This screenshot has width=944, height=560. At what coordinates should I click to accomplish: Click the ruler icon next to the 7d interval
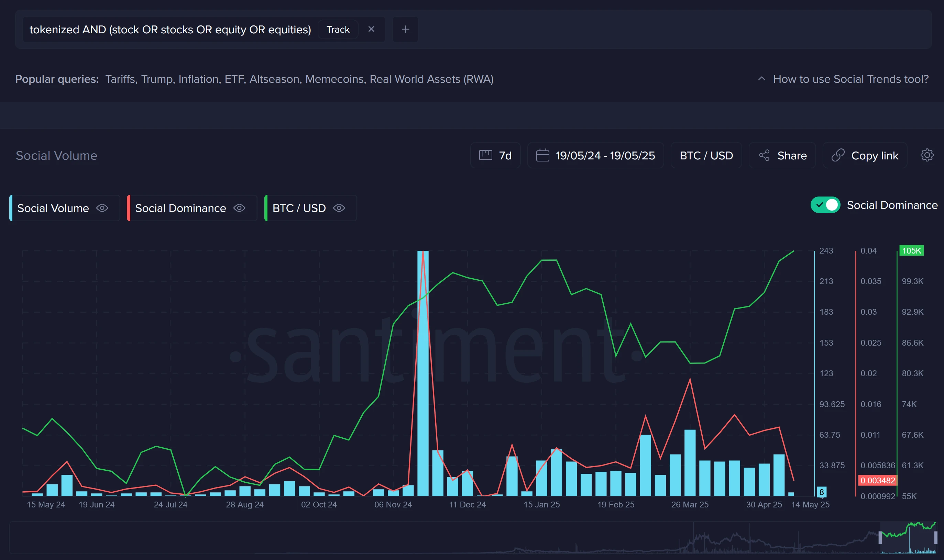click(486, 155)
